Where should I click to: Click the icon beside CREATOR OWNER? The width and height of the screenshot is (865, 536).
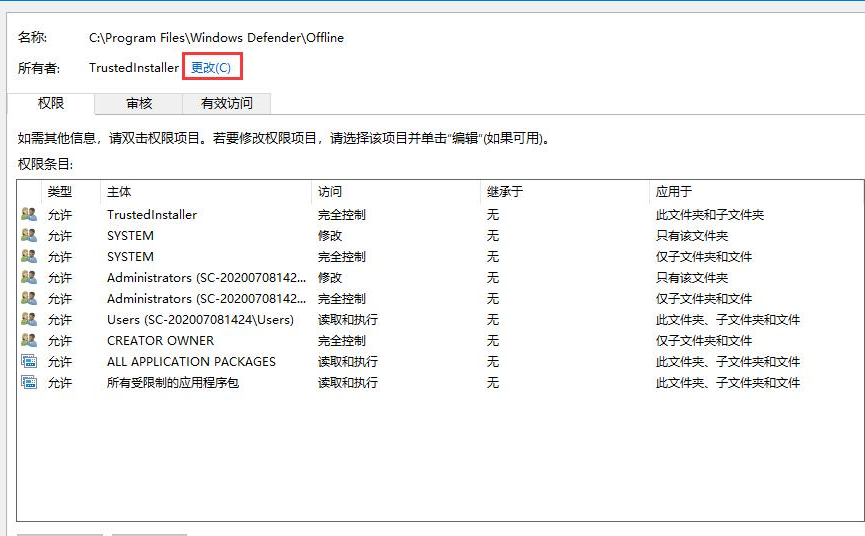[x=28, y=341]
